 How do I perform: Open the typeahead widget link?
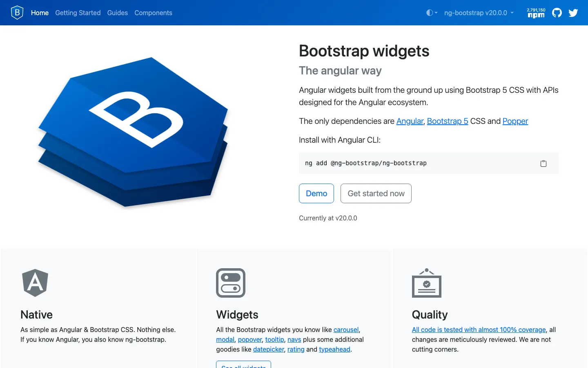pos(334,349)
